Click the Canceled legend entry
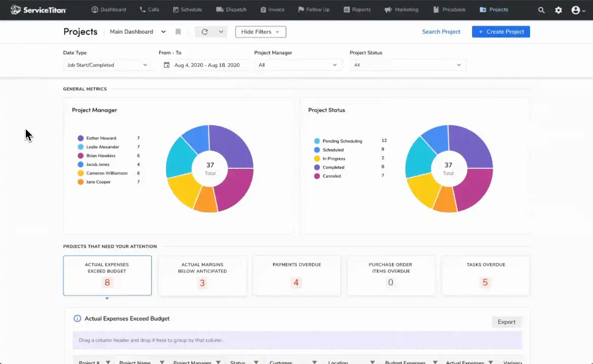Screen dimensions: 593x364 (332, 176)
